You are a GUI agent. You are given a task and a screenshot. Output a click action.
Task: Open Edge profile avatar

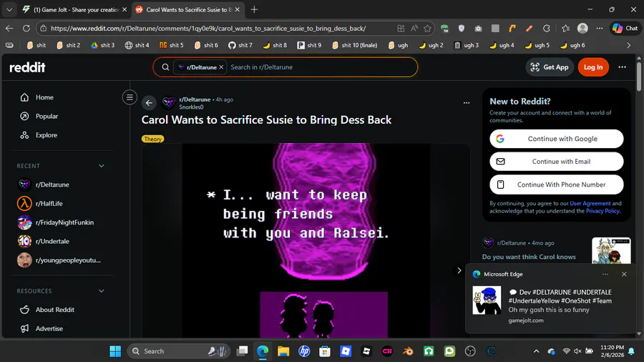pyautogui.click(x=582, y=29)
